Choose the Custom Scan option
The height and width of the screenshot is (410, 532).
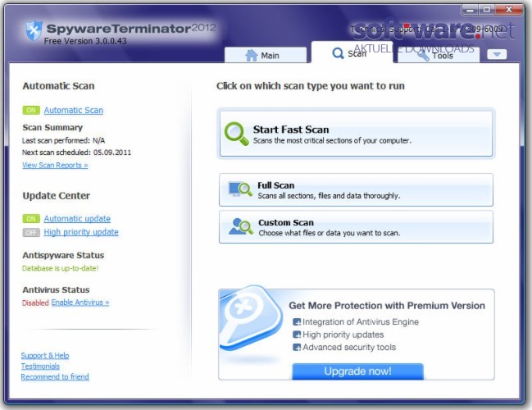357,227
